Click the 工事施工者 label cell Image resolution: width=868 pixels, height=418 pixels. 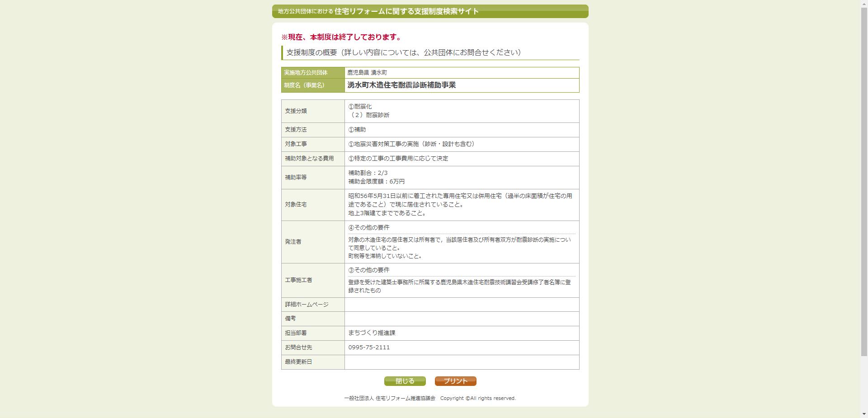(x=298, y=280)
